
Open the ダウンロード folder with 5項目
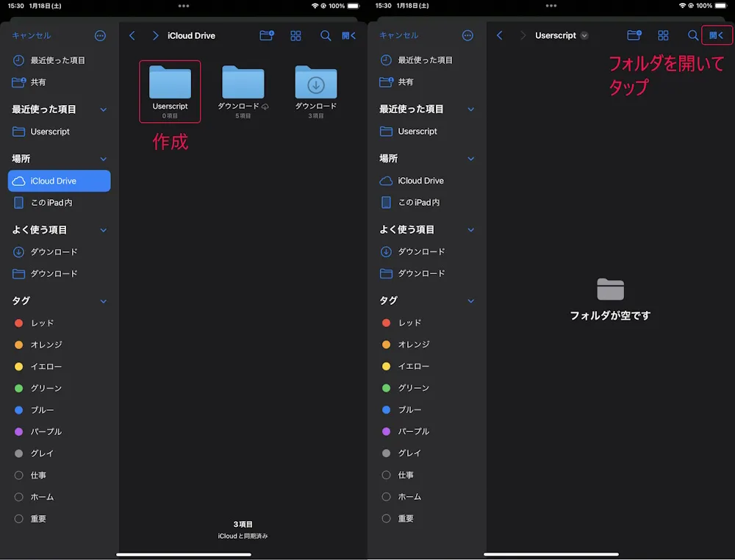click(243, 82)
